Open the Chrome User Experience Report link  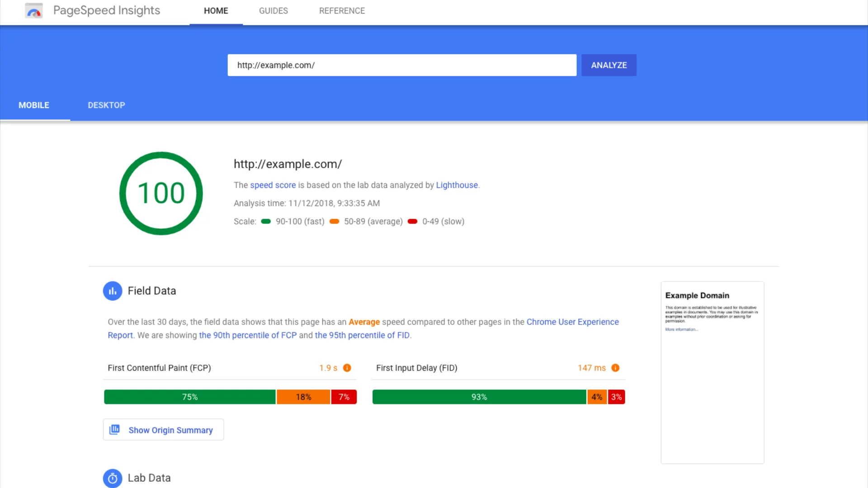tap(572, 322)
